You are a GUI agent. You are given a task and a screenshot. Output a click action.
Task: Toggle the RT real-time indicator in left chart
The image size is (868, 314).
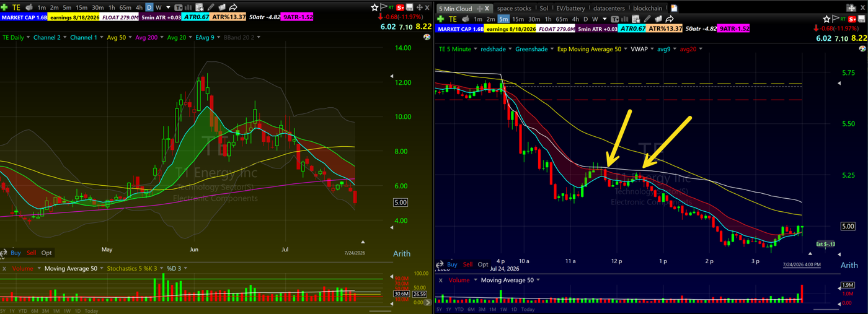391,7
